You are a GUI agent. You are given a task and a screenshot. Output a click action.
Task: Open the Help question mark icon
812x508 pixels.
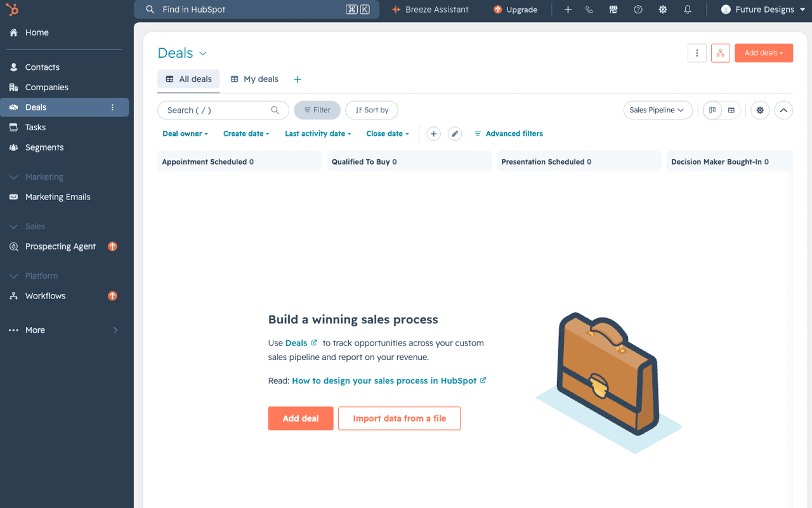[638, 10]
